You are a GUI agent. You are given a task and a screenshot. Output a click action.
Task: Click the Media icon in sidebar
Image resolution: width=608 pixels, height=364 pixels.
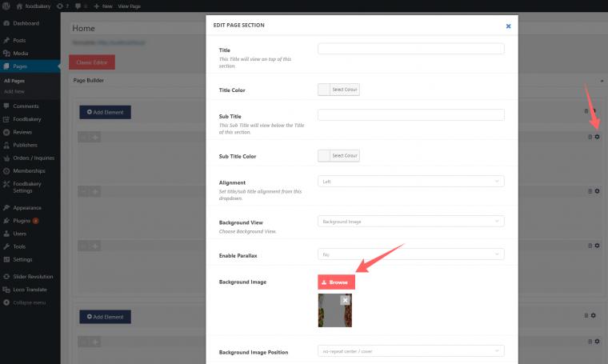coord(6,53)
